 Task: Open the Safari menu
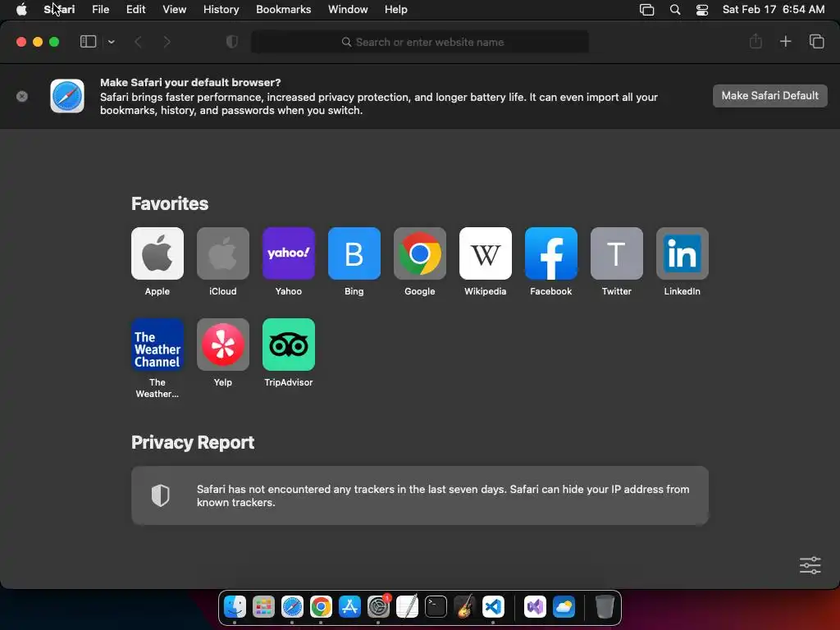coord(59,10)
